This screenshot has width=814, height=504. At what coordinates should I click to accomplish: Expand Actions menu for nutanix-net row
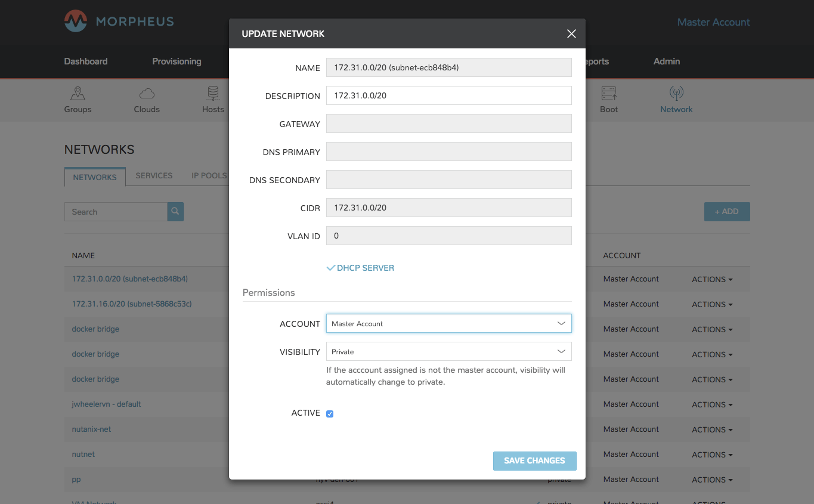pos(712,429)
